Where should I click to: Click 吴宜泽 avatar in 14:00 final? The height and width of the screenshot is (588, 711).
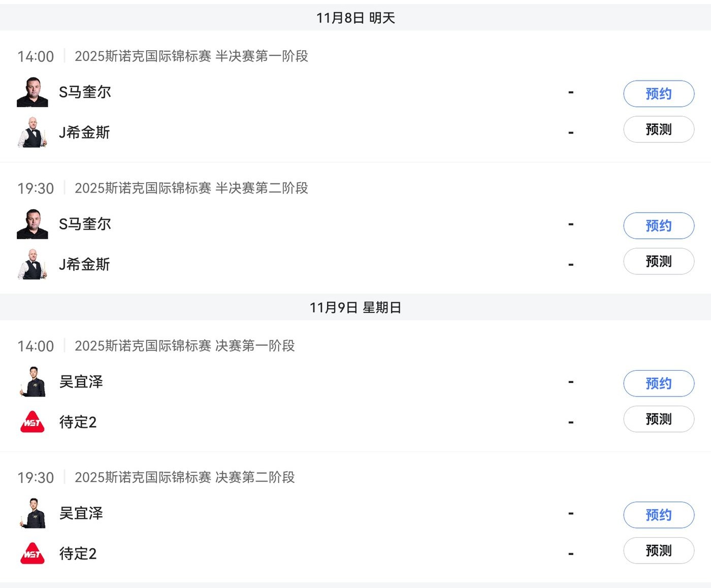click(x=33, y=382)
